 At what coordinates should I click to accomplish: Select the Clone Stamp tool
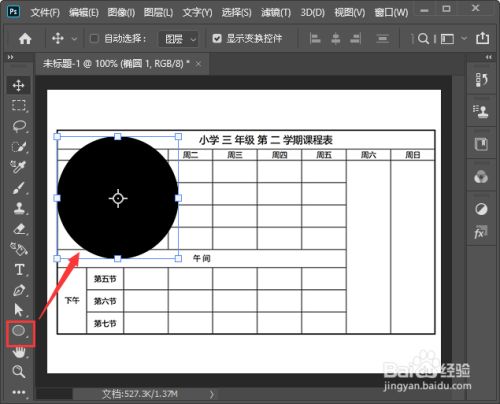(x=19, y=208)
